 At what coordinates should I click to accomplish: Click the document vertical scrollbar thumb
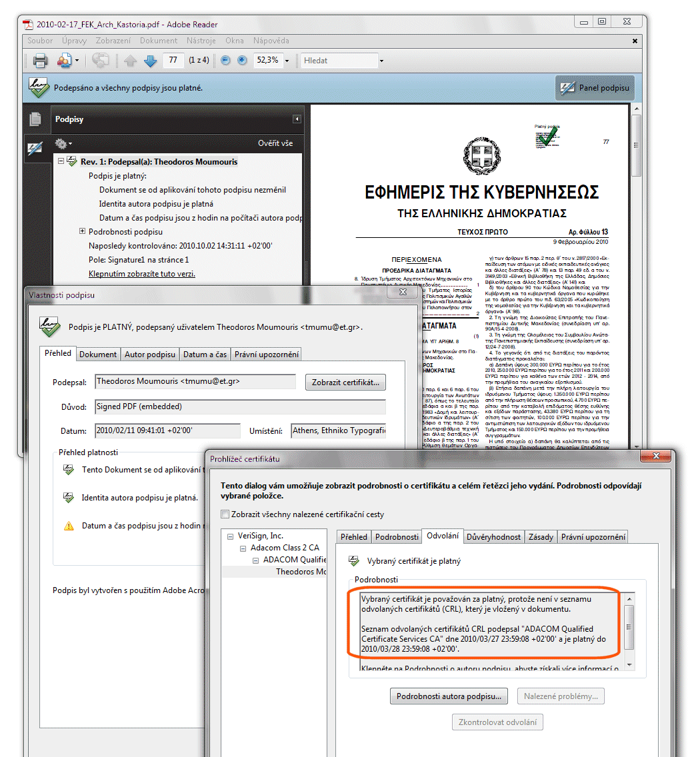point(636,145)
